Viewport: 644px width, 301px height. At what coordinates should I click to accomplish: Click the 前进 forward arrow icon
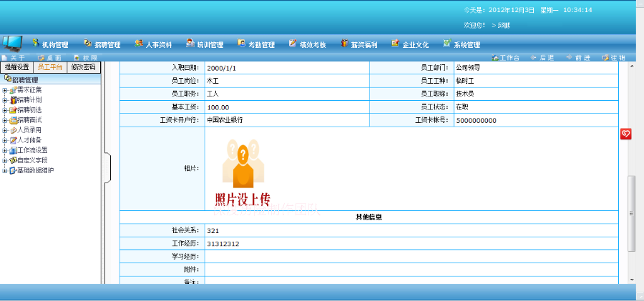click(x=570, y=57)
